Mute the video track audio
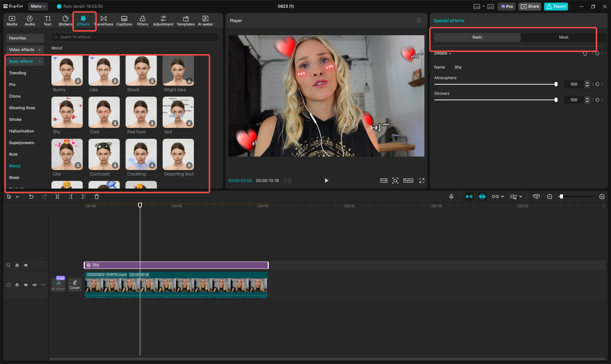 [34, 285]
